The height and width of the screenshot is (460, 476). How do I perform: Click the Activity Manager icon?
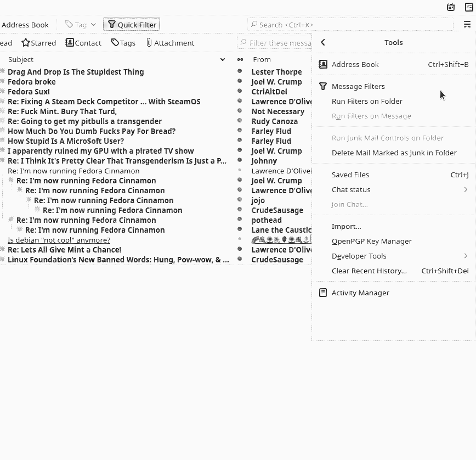click(322, 293)
